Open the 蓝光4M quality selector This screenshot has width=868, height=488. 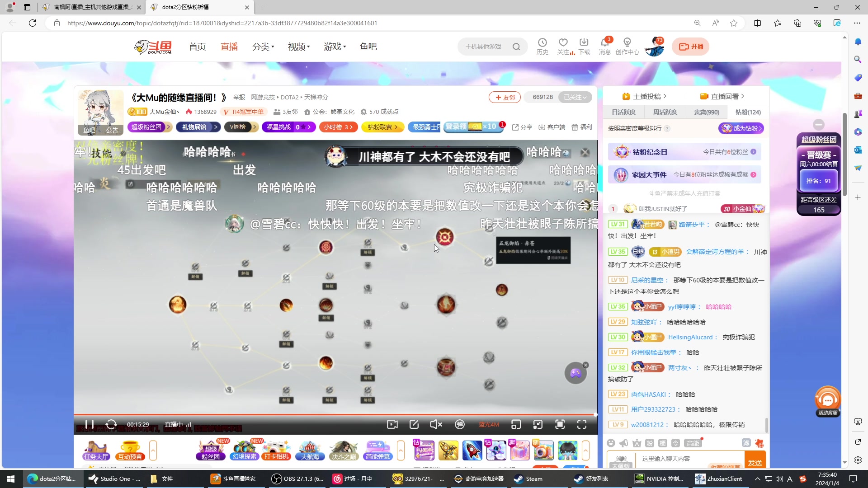tap(489, 424)
